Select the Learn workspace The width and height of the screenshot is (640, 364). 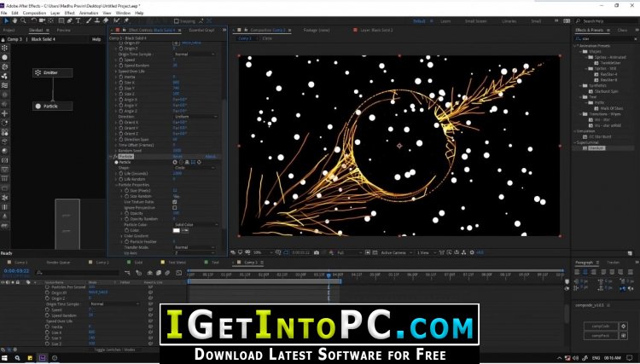[445, 21]
